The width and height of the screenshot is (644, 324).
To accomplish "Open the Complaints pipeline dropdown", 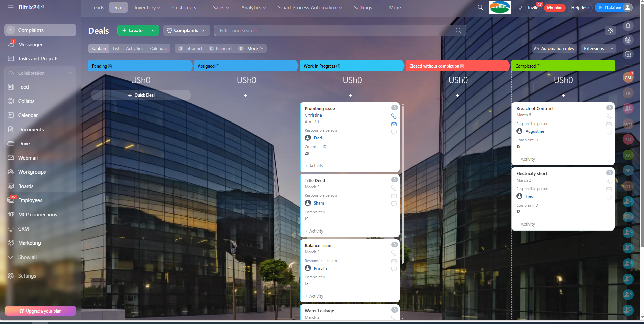I will pyautogui.click(x=186, y=30).
